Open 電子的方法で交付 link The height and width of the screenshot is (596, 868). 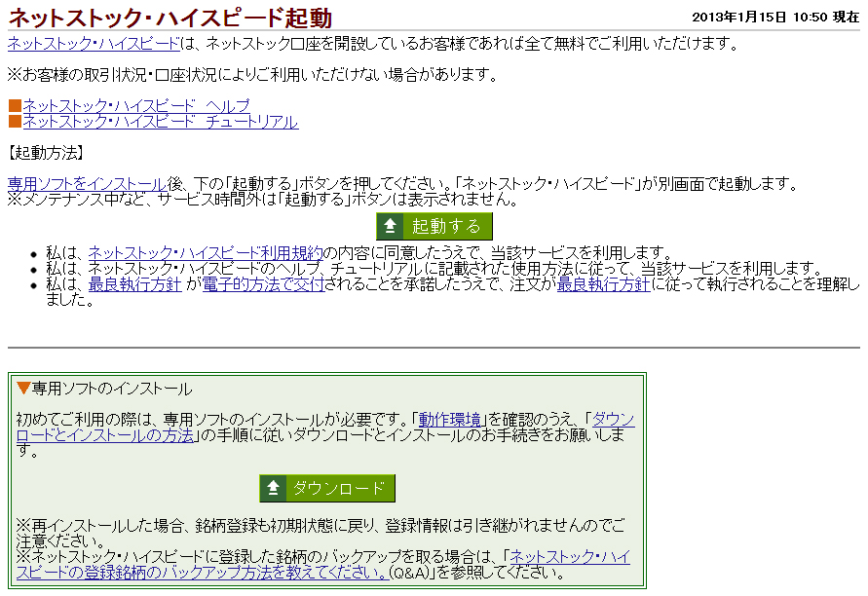point(263,284)
